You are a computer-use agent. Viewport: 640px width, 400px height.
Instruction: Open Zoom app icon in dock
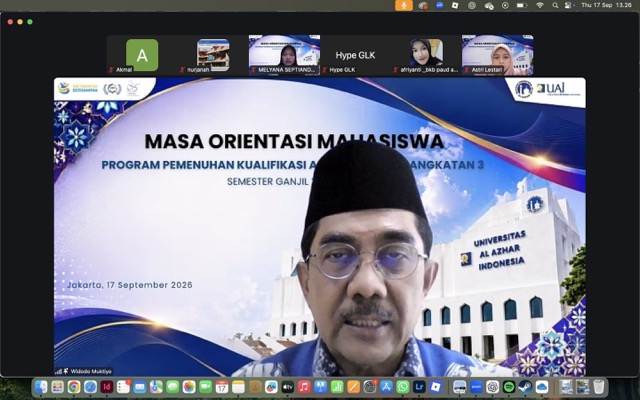pos(476,387)
